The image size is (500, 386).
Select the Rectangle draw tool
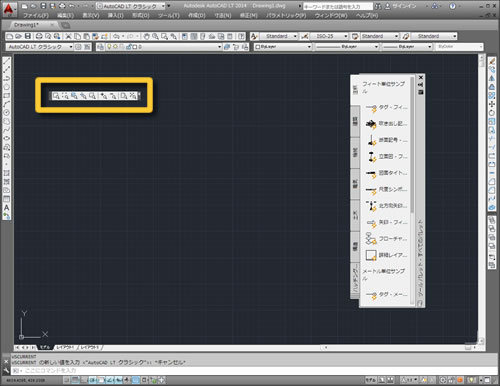(6, 96)
